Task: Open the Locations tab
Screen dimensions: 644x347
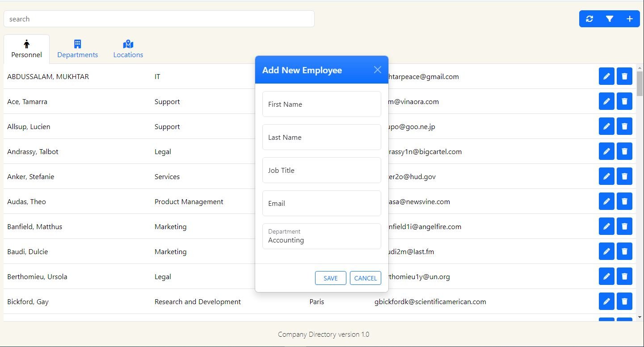Action: coord(128,49)
